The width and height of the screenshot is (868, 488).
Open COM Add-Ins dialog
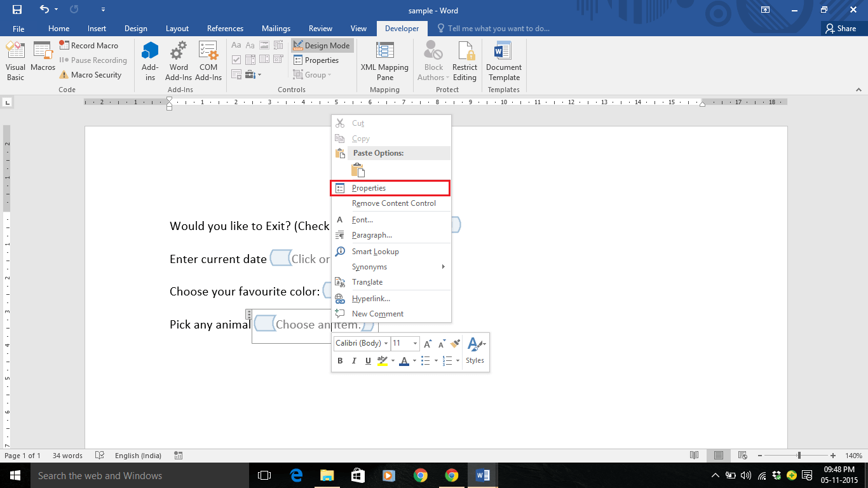point(208,61)
